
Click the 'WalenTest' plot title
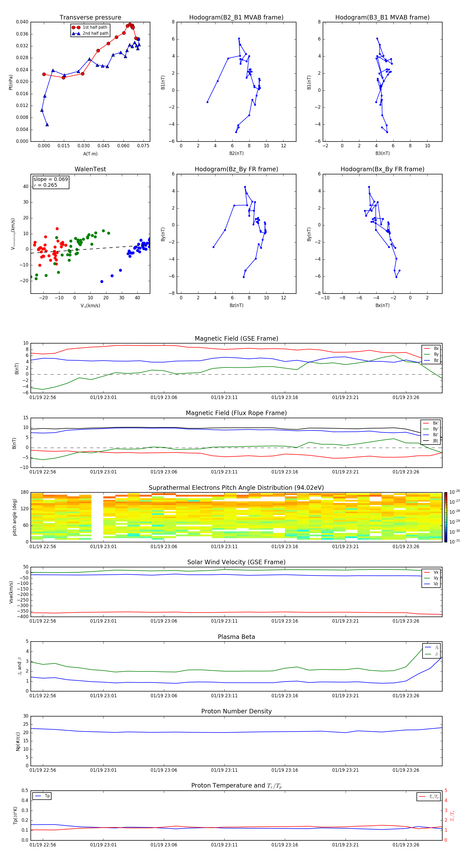(90, 169)
